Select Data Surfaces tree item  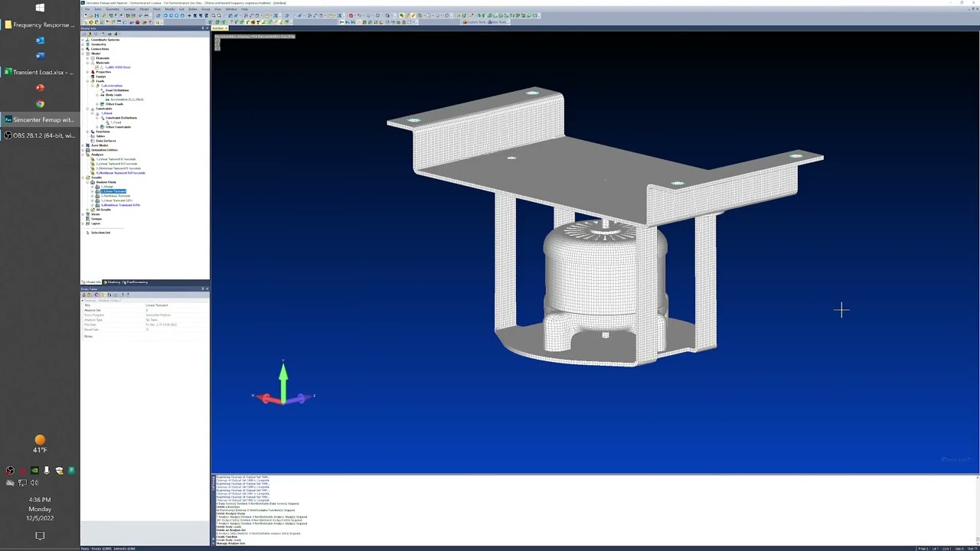[106, 141]
